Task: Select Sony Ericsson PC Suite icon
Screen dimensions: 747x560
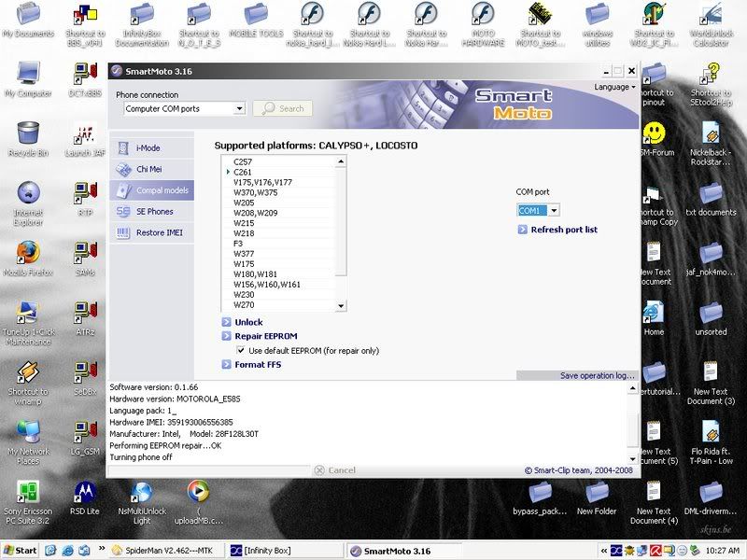Action: coord(28,502)
